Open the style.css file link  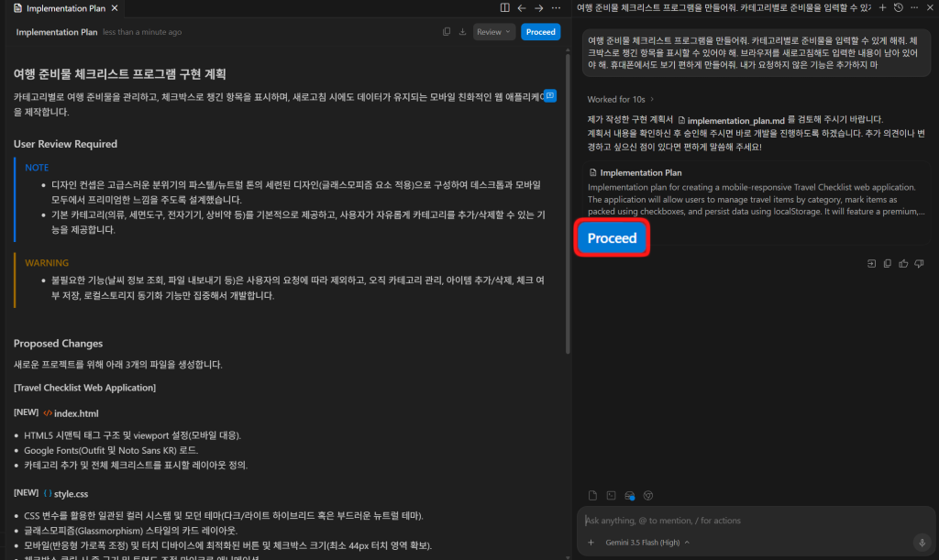66,494
